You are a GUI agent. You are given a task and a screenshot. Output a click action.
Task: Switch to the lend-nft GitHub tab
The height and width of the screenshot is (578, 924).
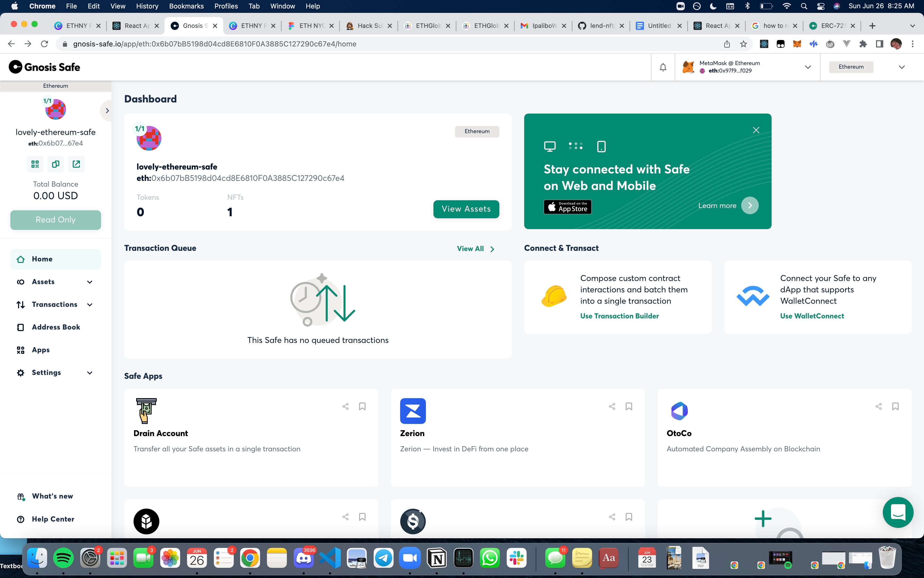(601, 26)
